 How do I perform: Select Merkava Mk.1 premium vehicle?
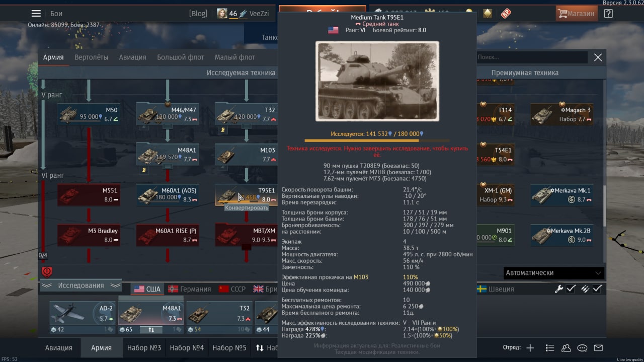[x=562, y=195]
